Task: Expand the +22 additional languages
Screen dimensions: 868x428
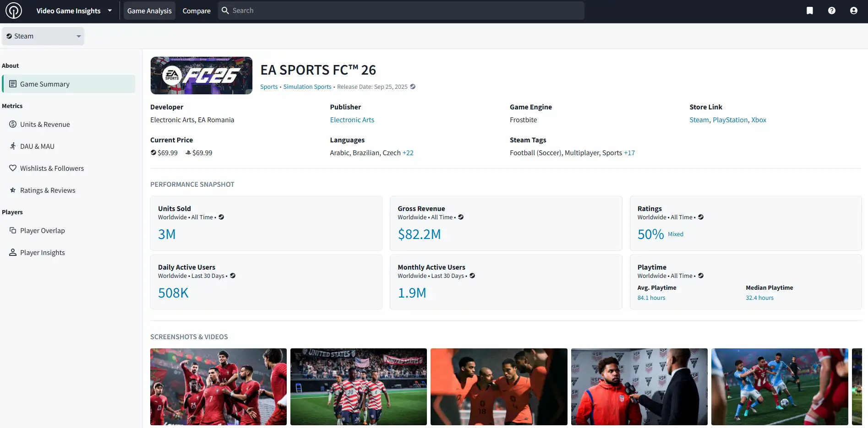Action: (408, 153)
